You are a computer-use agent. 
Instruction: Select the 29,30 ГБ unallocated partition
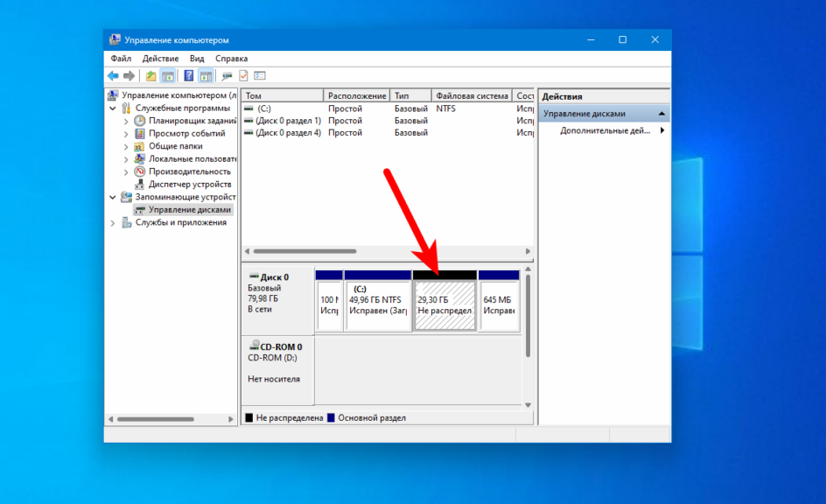pos(444,304)
